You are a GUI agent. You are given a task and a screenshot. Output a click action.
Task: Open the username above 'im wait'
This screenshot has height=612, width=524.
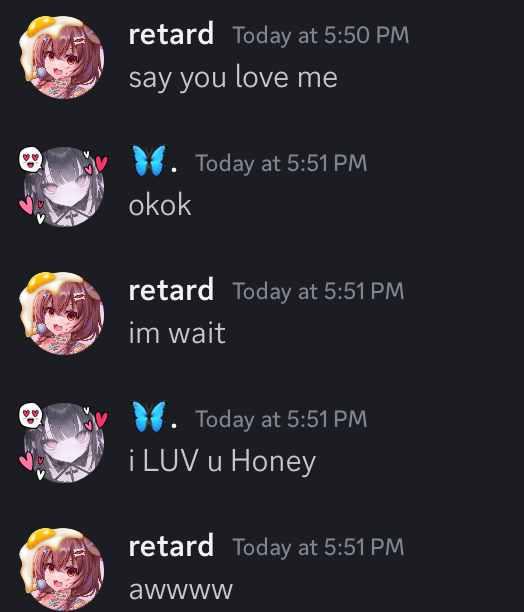tap(171, 291)
